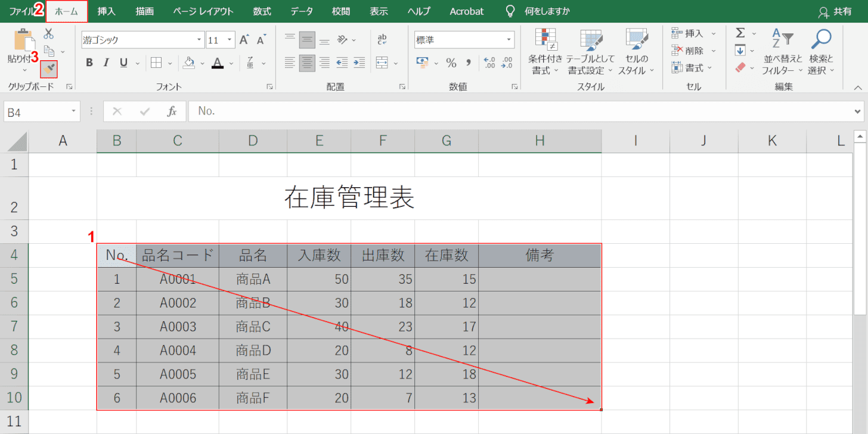Increase font size with large A button
Screen dimensions: 868x434
(244, 40)
